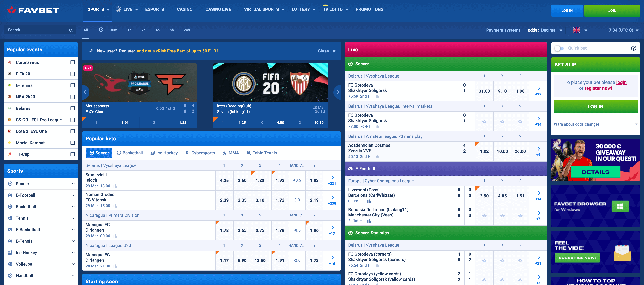This screenshot has height=285, width=644.
Task: Click previous arrow on featured events carousel
Action: tap(85, 92)
